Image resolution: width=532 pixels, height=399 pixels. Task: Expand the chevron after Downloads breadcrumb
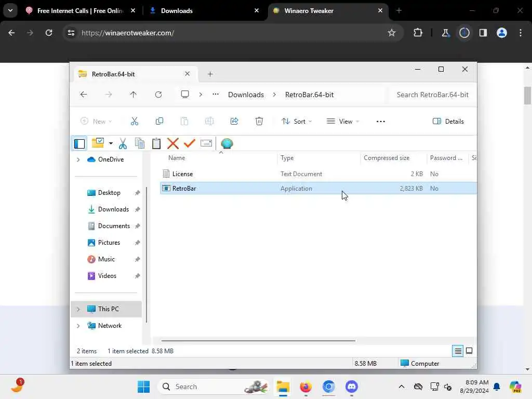tap(274, 95)
